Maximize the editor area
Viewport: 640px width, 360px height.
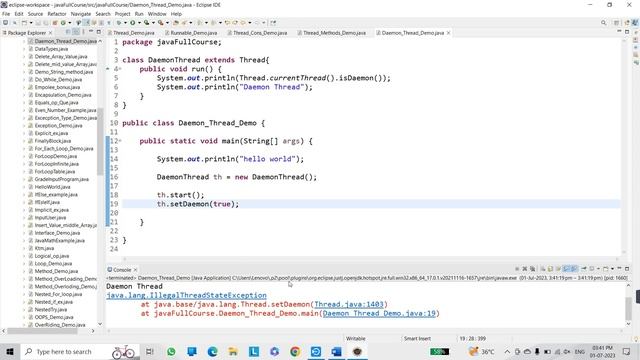click(x=627, y=32)
